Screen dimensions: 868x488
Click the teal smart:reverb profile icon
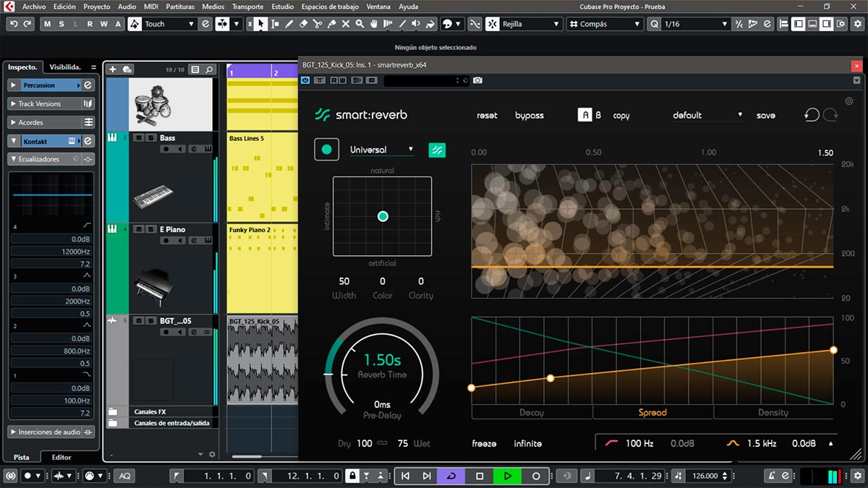pyautogui.click(x=437, y=150)
